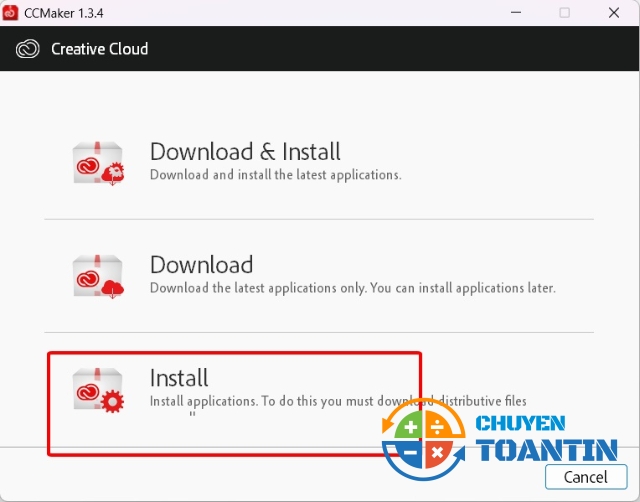Choose the Download option heading
This screenshot has height=502, width=640.
coord(202,264)
